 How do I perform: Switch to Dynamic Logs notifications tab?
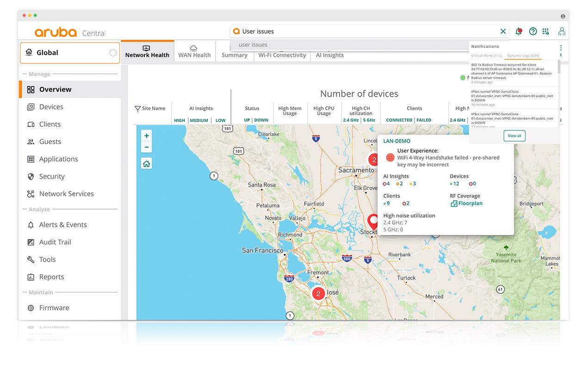[523, 55]
